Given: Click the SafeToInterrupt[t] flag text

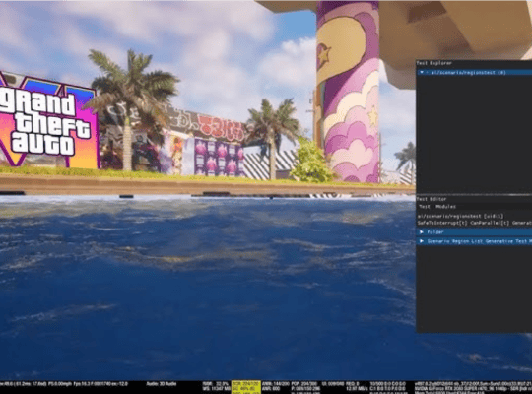Looking at the screenshot, I should click(x=442, y=223).
